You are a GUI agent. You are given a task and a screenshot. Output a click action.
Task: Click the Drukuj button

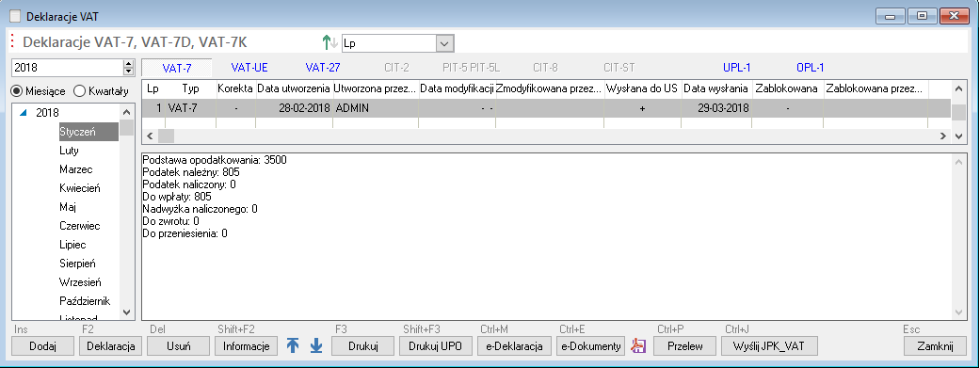[x=363, y=346]
